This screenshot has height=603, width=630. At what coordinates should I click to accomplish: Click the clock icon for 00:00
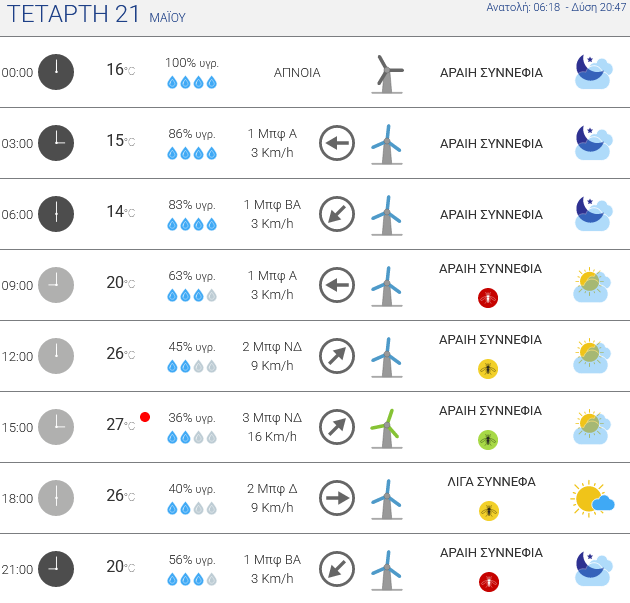click(56, 72)
